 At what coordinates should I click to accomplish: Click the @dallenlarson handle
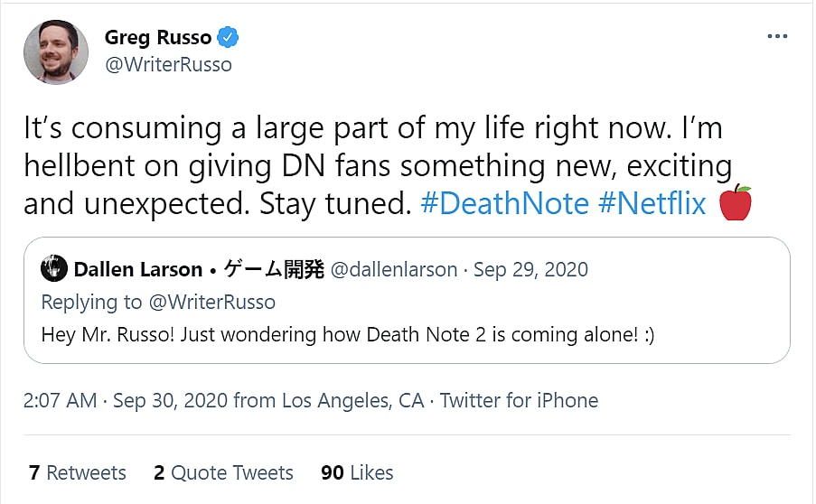393,269
